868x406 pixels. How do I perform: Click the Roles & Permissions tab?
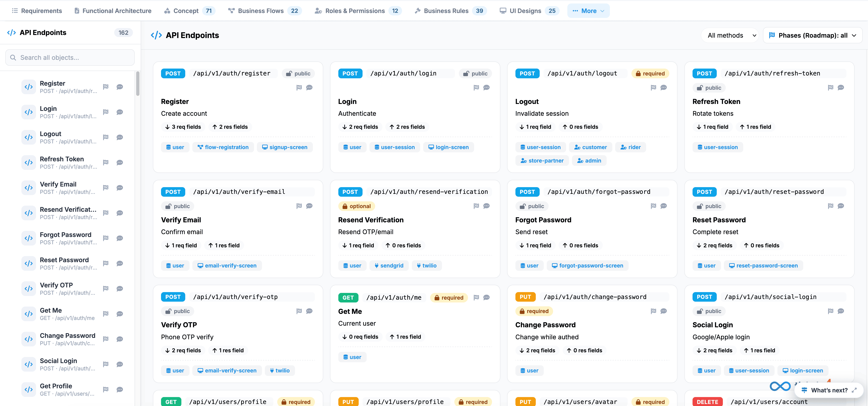tap(358, 11)
